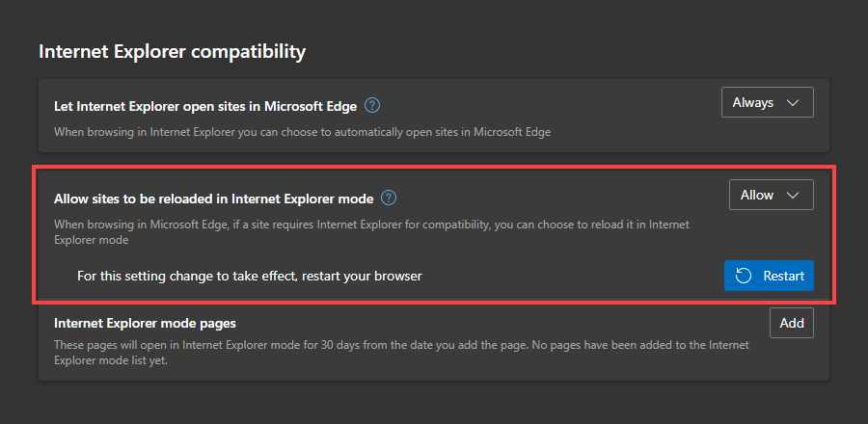The image size is (868, 424).
Task: Select the Internet Explorer compatibility heading
Action: [x=173, y=52]
